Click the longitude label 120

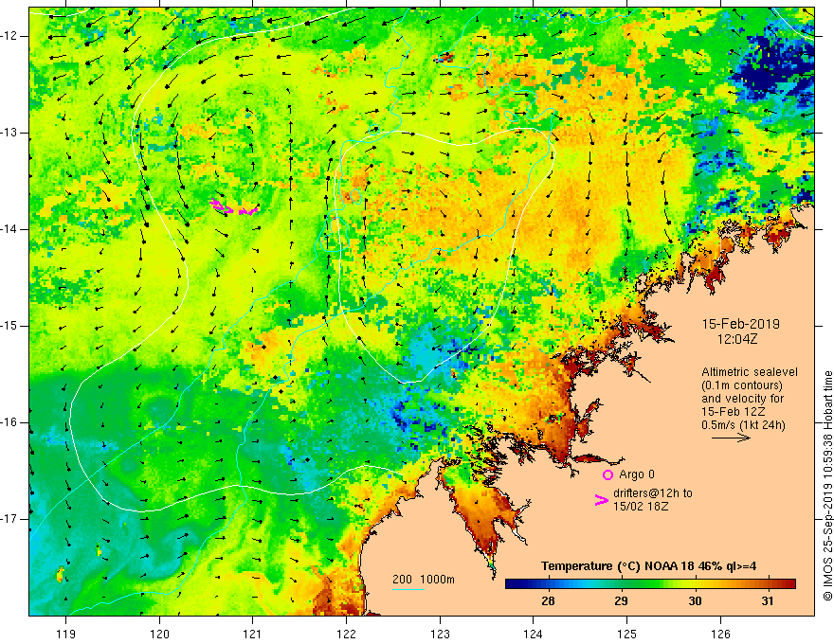pos(159,634)
